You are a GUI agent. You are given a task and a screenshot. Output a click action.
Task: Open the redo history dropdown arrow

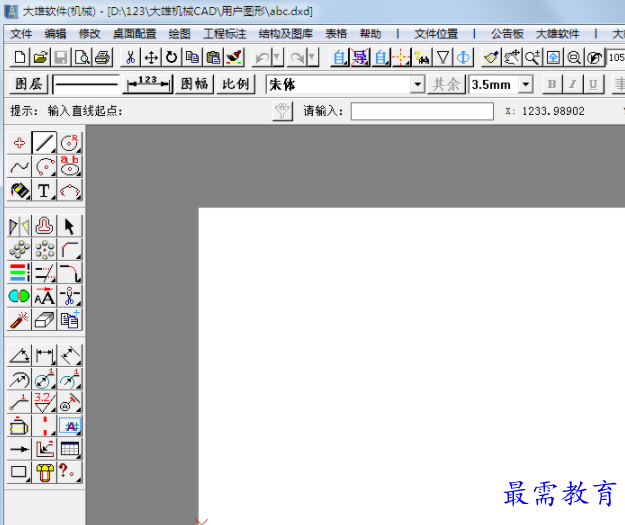coord(313,58)
